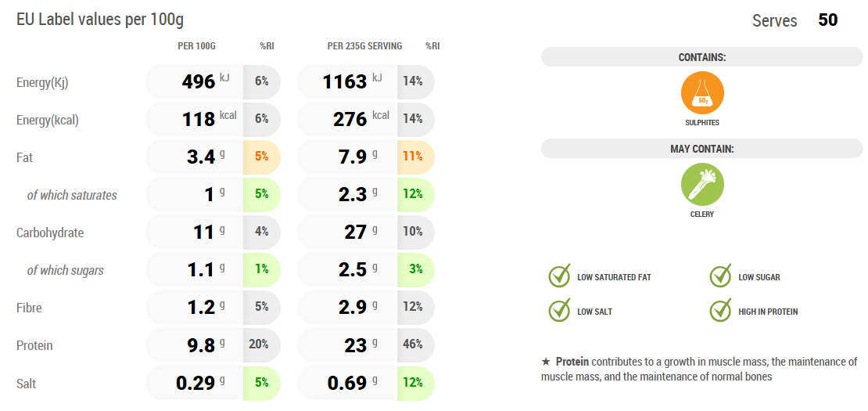The height and width of the screenshot is (411, 868).
Task: Click the star icon beside Protein note
Action: tap(546, 362)
